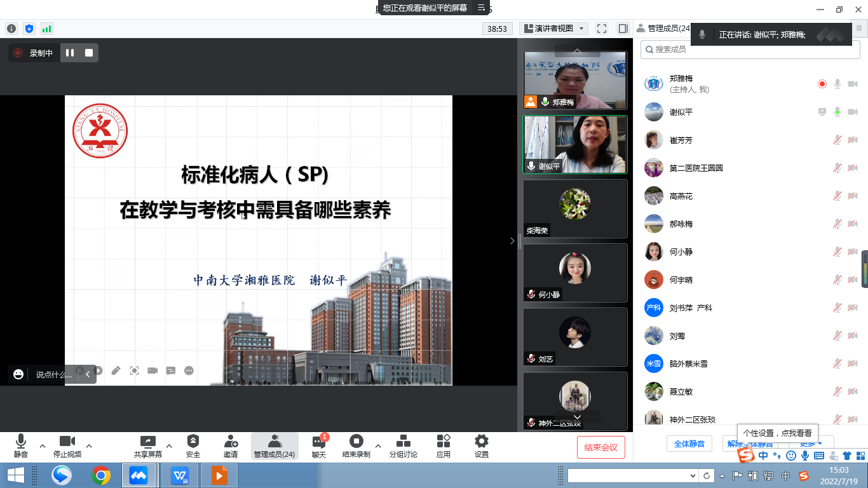The height and width of the screenshot is (488, 868).
Task: Toggle 停止视频 camera off
Action: click(67, 445)
